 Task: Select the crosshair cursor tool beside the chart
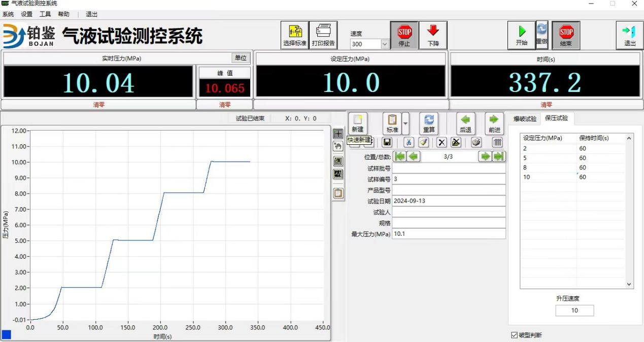pyautogui.click(x=337, y=133)
